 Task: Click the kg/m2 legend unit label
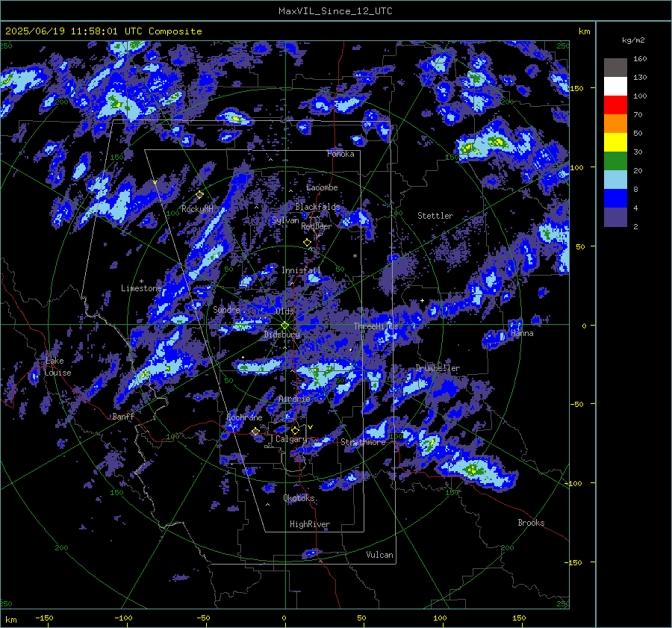(x=633, y=40)
